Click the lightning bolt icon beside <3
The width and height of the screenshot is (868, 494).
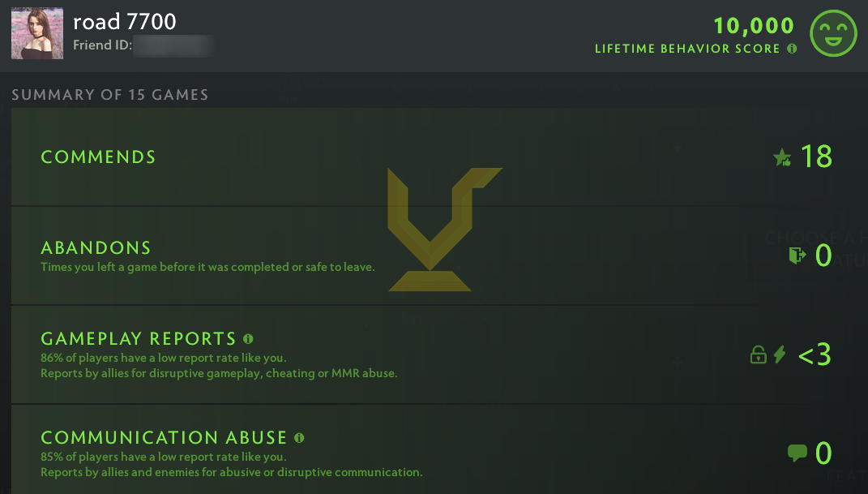[x=780, y=354]
